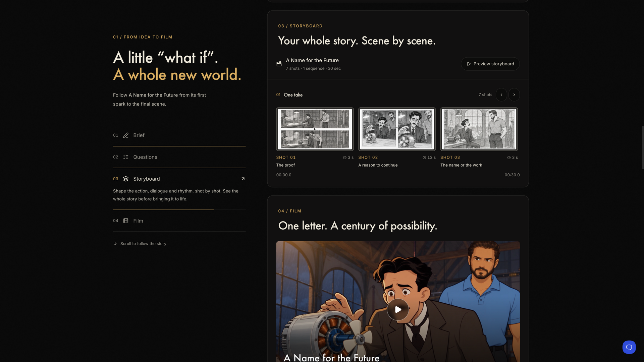Click the layers icon beside Storyboard
Image resolution: width=644 pixels, height=362 pixels.
click(x=126, y=179)
